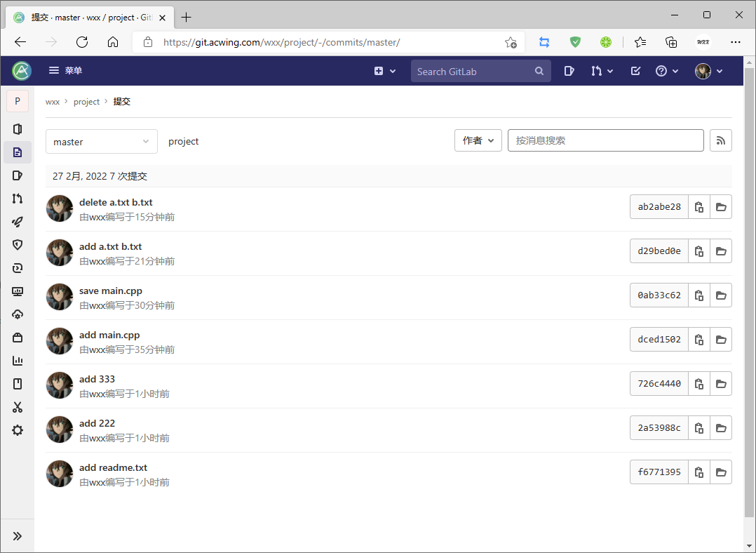
Task: Browse files at commit d29bed0e
Action: (x=721, y=251)
